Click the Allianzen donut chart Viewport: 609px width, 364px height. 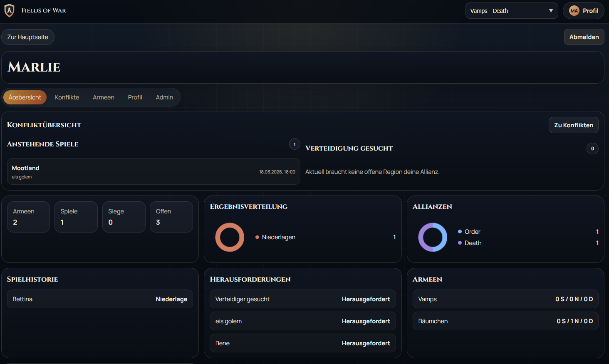[433, 237]
